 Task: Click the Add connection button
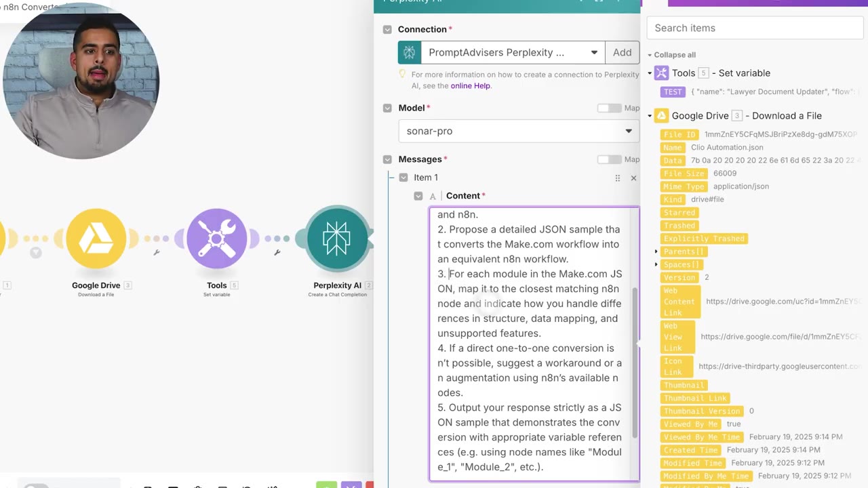[623, 52]
